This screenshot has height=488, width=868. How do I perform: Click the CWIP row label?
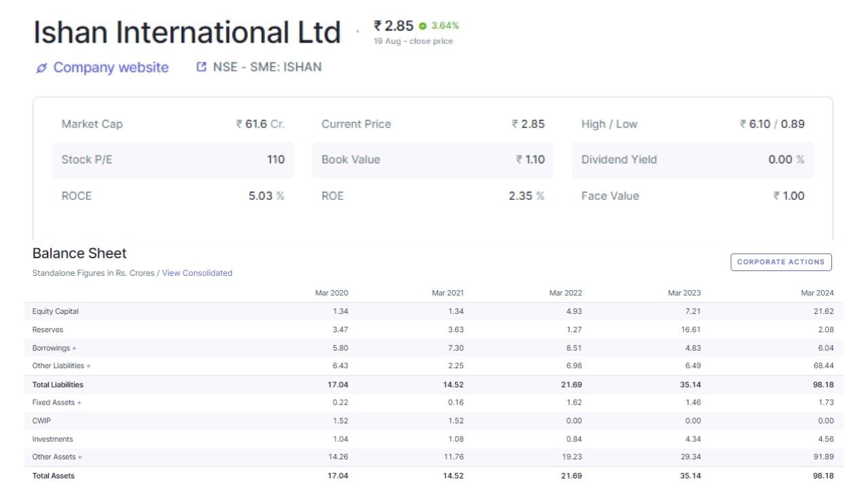click(x=41, y=421)
